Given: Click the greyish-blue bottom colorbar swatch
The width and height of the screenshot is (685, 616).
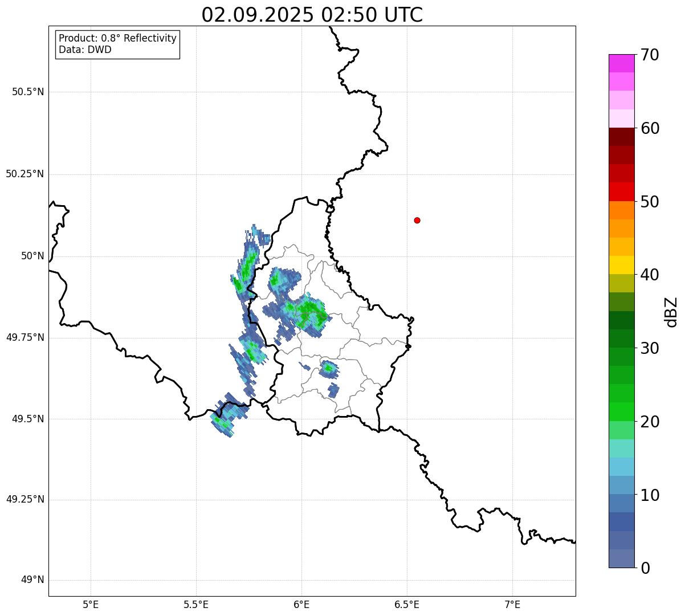Looking at the screenshot, I should pyautogui.click(x=621, y=558).
